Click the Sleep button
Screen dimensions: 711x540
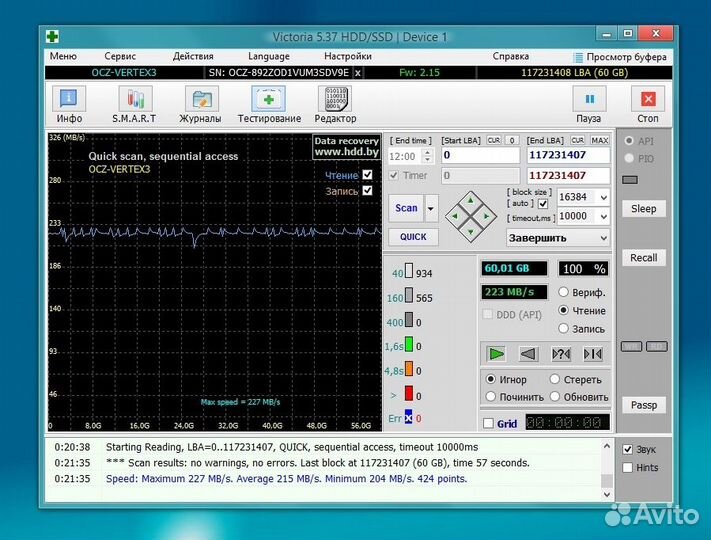click(x=643, y=209)
